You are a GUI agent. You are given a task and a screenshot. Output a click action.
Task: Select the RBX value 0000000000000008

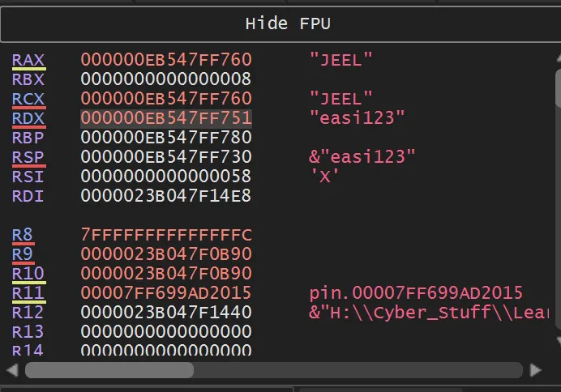point(166,79)
